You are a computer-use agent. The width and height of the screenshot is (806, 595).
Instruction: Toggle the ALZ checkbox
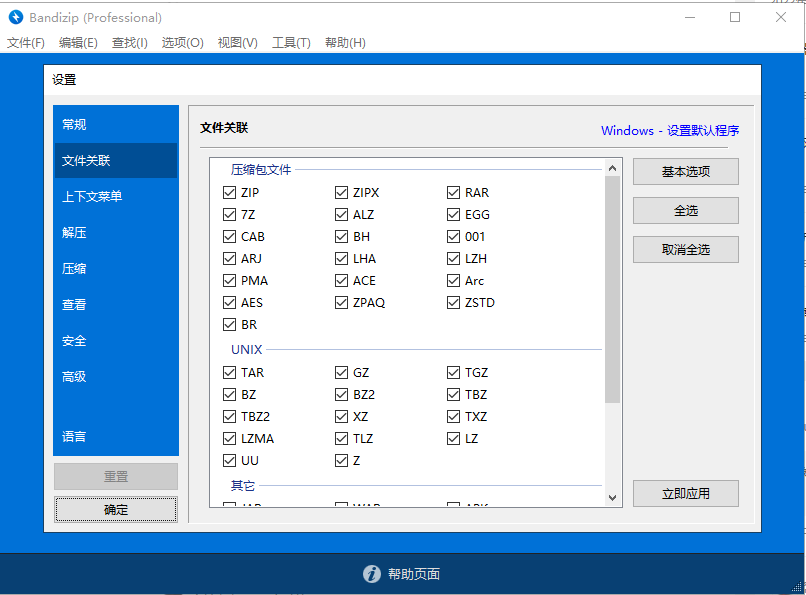click(x=341, y=214)
